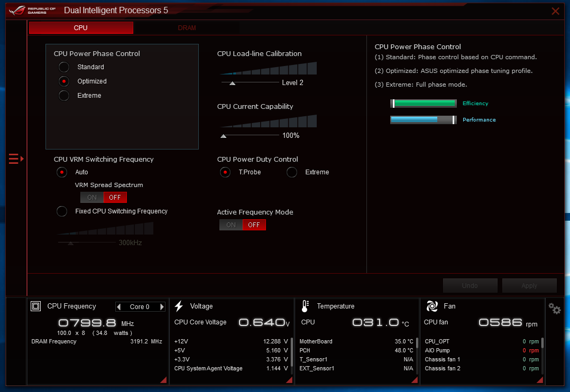Viewport: 570px width, 392px height.
Task: Adjust CPU Current Capability slider handle
Action: (224, 136)
